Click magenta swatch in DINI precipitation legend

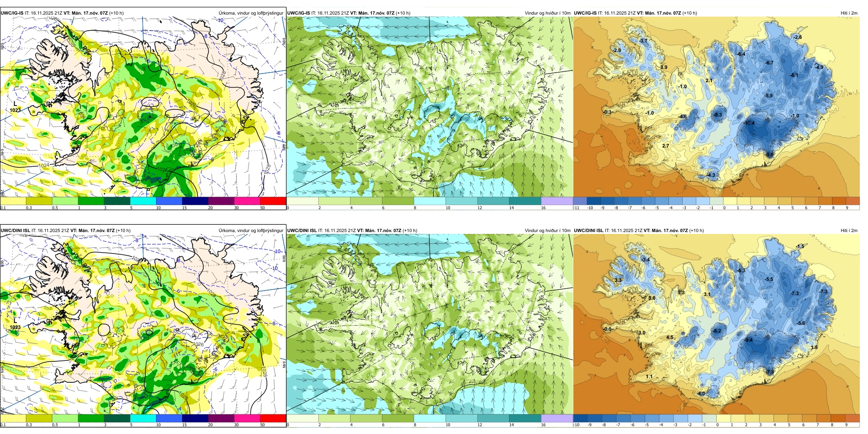[247, 418]
